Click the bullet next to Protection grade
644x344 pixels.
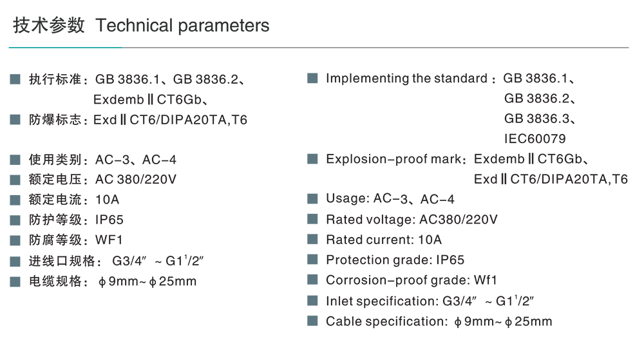click(313, 260)
